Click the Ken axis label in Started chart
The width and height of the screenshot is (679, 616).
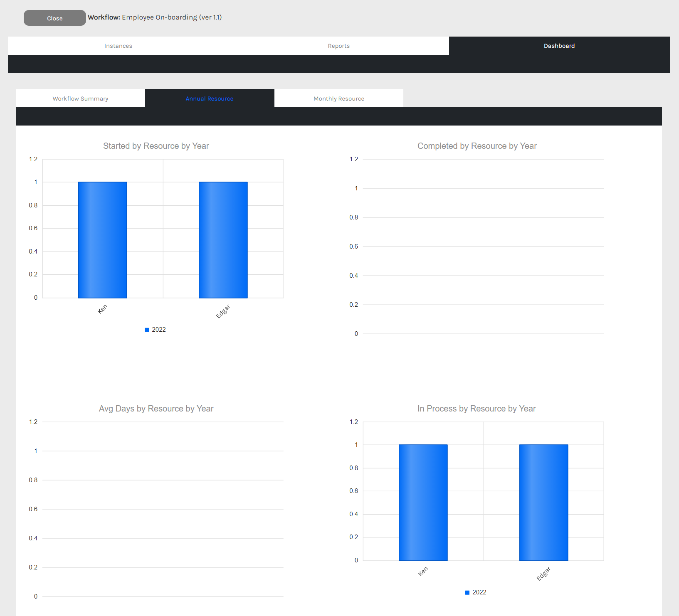[102, 309]
